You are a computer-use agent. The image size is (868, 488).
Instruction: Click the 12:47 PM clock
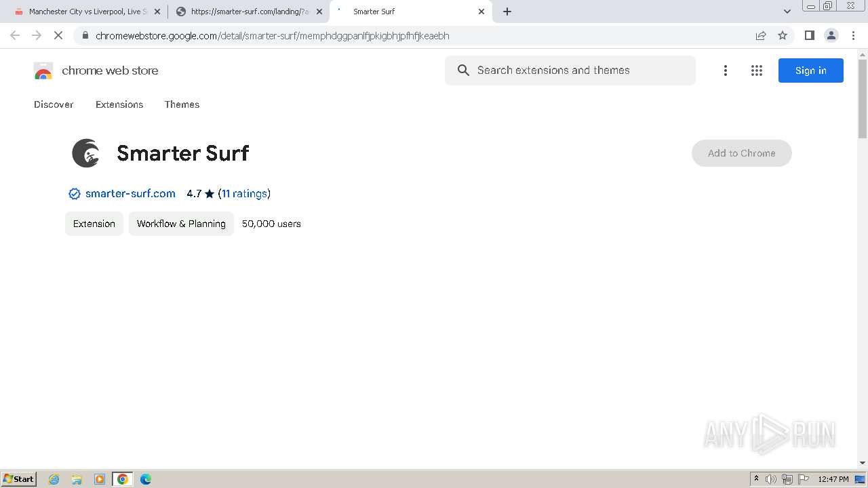833,479
